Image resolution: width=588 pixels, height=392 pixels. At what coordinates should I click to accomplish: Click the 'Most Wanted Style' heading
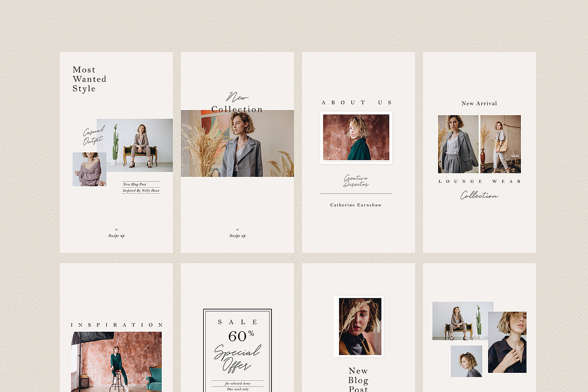90,79
